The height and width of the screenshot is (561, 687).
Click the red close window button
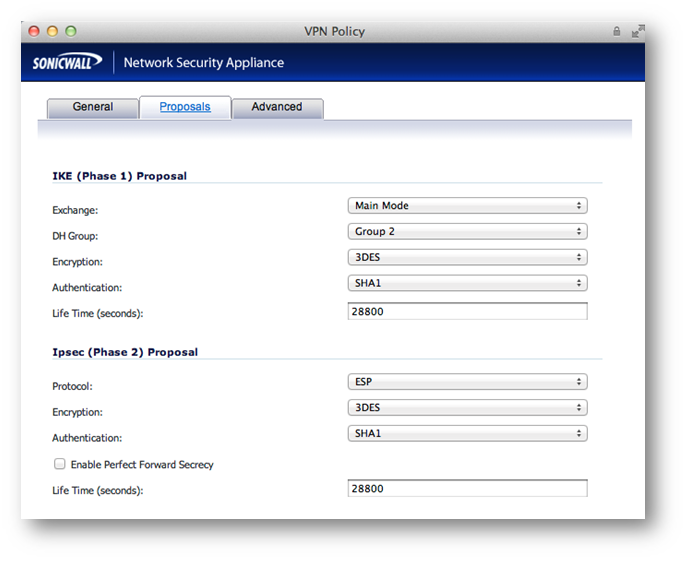36,32
